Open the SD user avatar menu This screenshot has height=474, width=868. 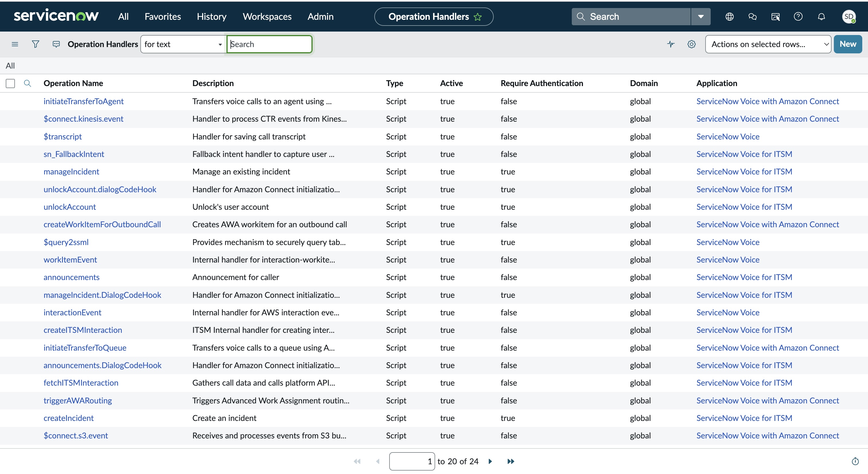click(848, 17)
